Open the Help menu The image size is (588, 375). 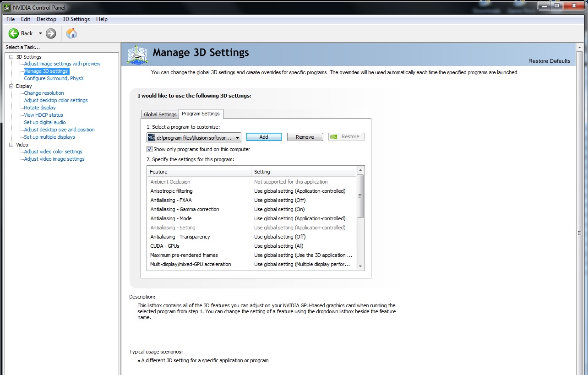pos(102,19)
